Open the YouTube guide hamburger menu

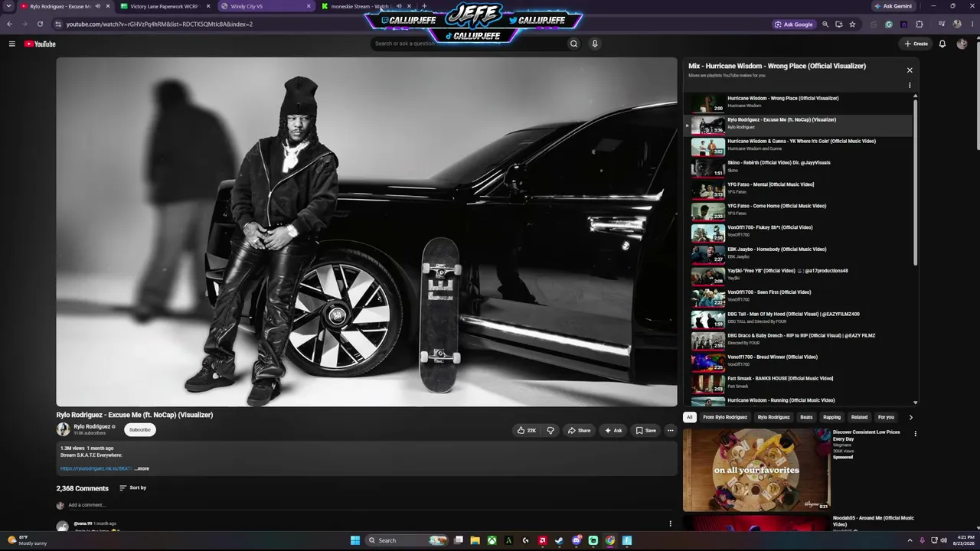click(11, 44)
